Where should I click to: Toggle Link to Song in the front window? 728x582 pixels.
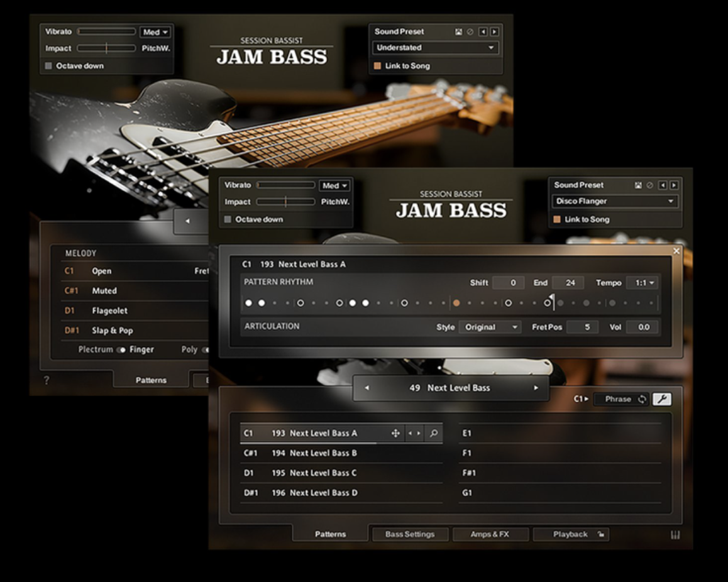click(556, 219)
